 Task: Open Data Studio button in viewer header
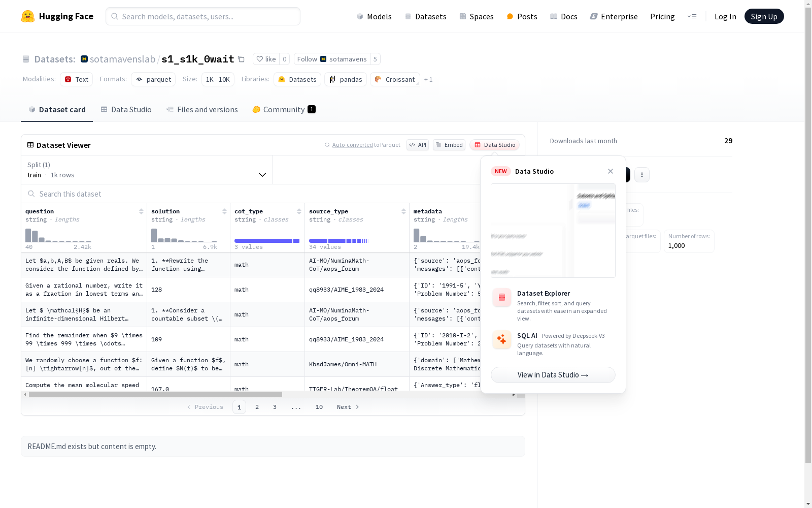tap(495, 145)
